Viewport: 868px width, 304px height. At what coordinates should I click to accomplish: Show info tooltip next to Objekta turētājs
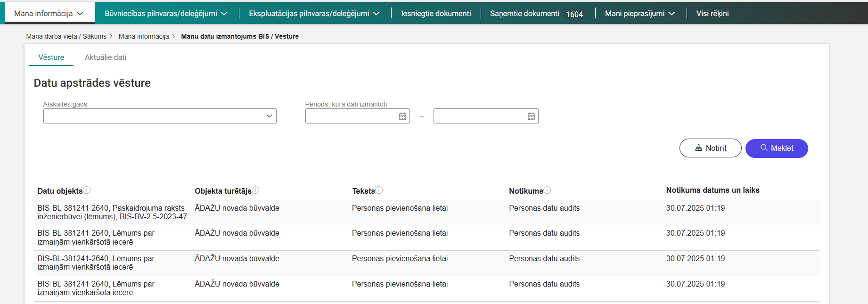click(x=255, y=190)
